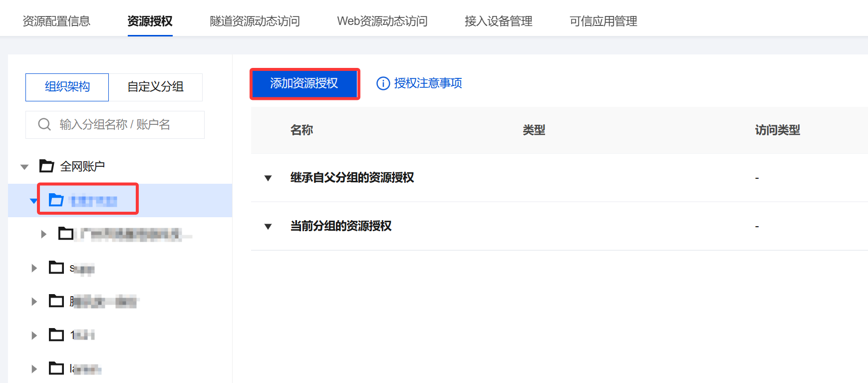Click folder icon of subfolder beginning with 广

coord(66,233)
